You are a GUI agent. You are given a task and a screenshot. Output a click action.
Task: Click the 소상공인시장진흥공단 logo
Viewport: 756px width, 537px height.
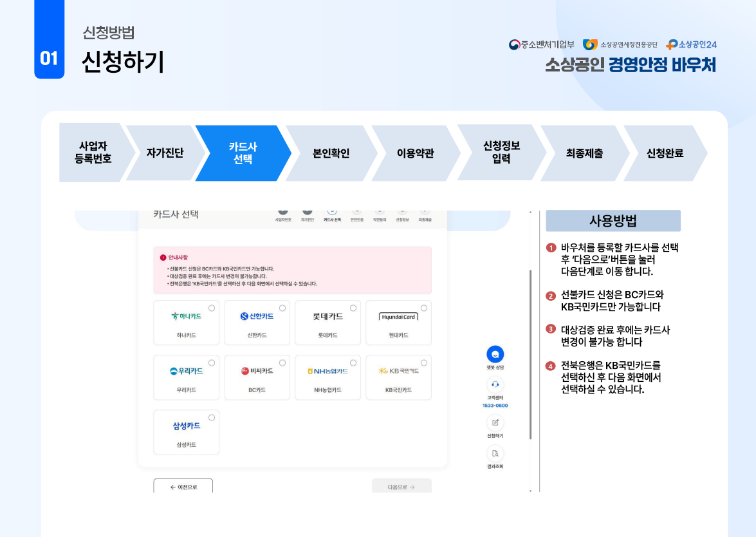pos(620,45)
